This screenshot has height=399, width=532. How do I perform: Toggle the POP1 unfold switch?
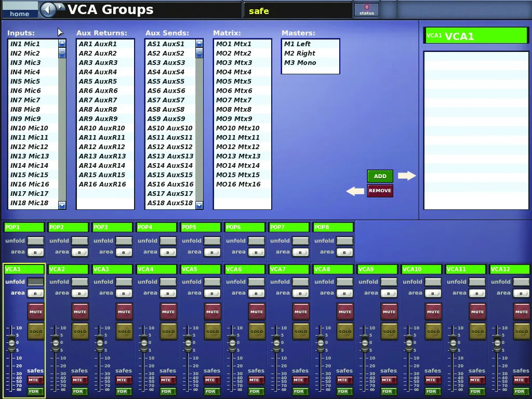click(35, 241)
